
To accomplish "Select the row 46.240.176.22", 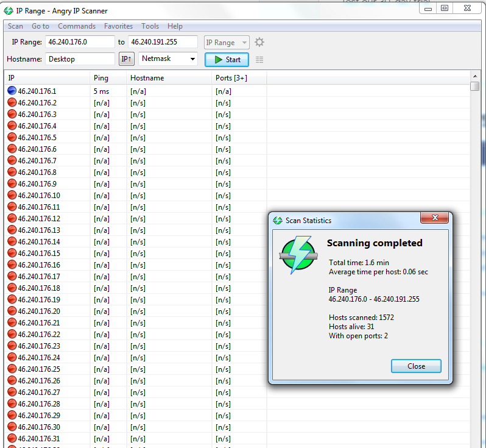I will [136, 334].
